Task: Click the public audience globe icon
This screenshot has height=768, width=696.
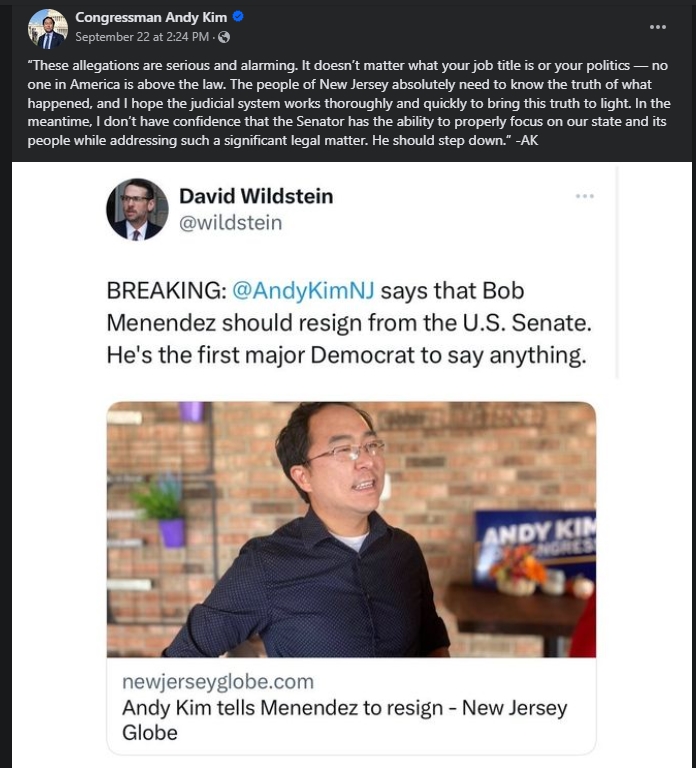Action: click(x=224, y=37)
